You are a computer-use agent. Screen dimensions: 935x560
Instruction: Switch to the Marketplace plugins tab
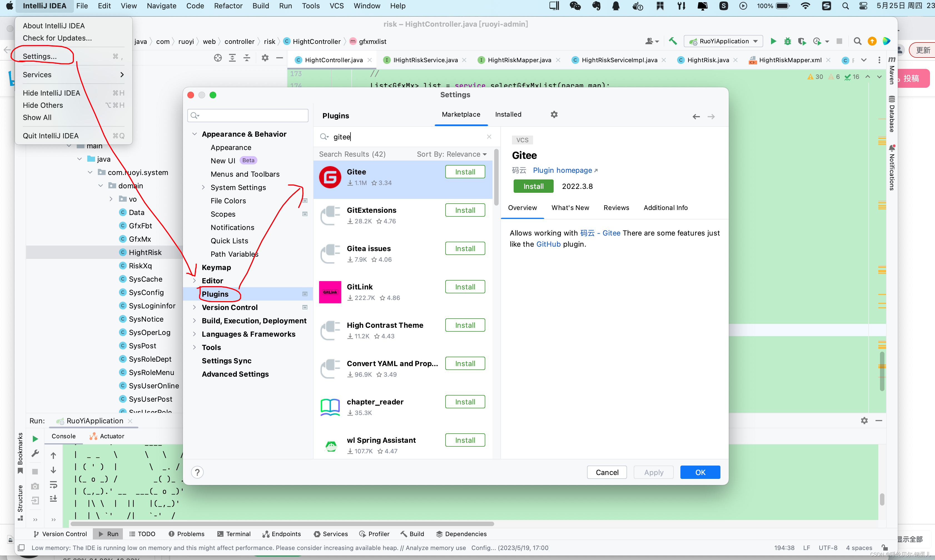point(461,114)
